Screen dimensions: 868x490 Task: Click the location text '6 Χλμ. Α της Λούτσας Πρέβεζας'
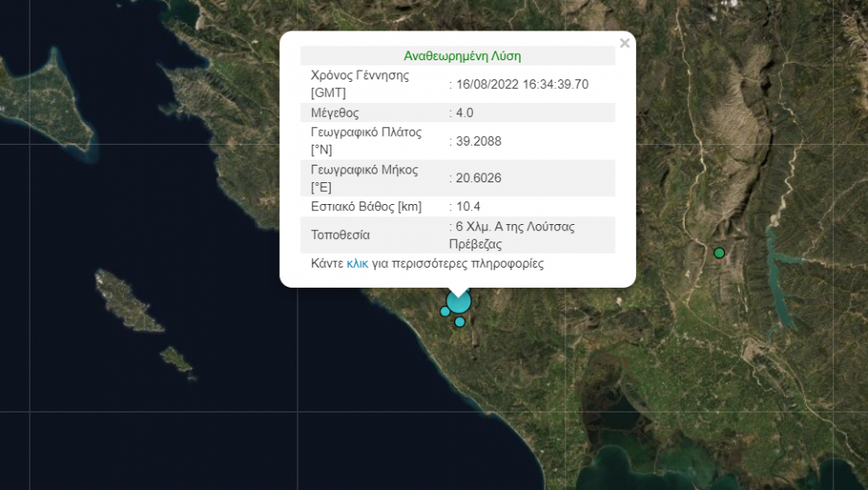click(x=515, y=235)
